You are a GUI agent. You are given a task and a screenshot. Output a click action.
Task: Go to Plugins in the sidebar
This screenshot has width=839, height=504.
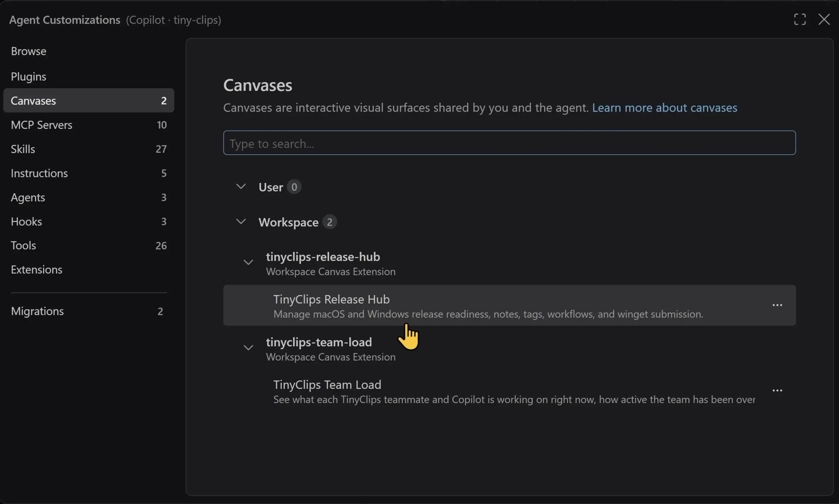[x=89, y=76]
